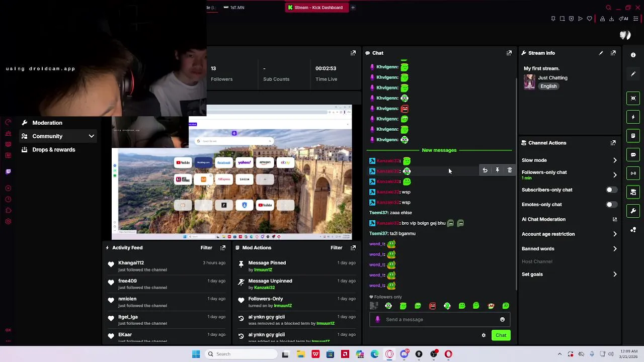Click the English language tag
The image size is (644, 362).
click(x=548, y=86)
